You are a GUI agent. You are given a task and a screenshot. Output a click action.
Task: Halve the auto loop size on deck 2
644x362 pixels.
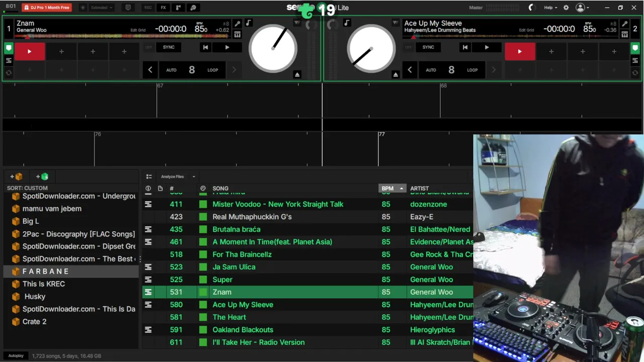410,70
